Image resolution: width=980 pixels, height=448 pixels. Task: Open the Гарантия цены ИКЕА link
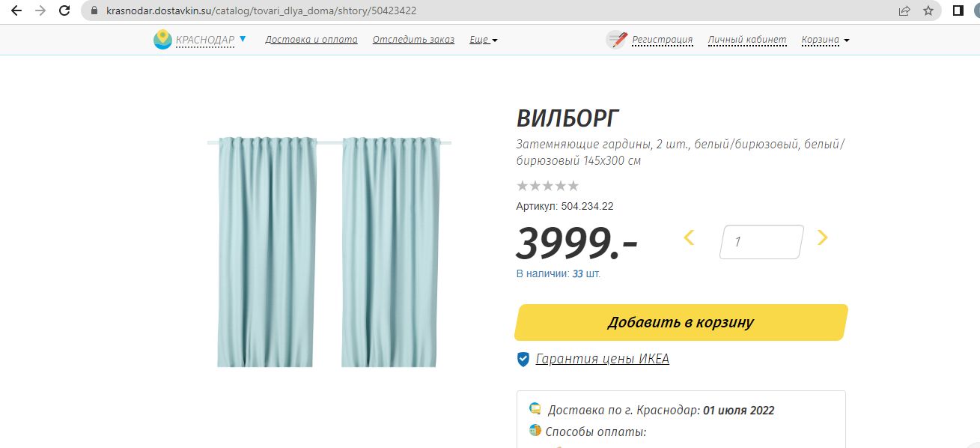pyautogui.click(x=601, y=360)
